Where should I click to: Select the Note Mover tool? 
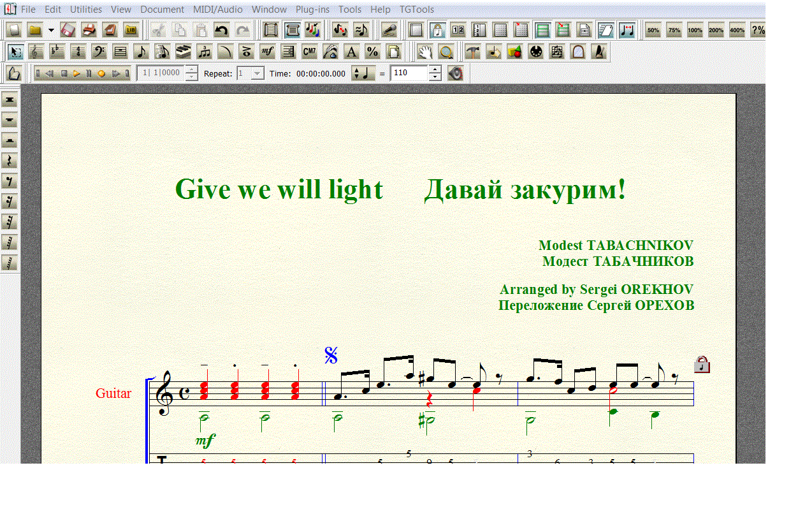pos(494,52)
